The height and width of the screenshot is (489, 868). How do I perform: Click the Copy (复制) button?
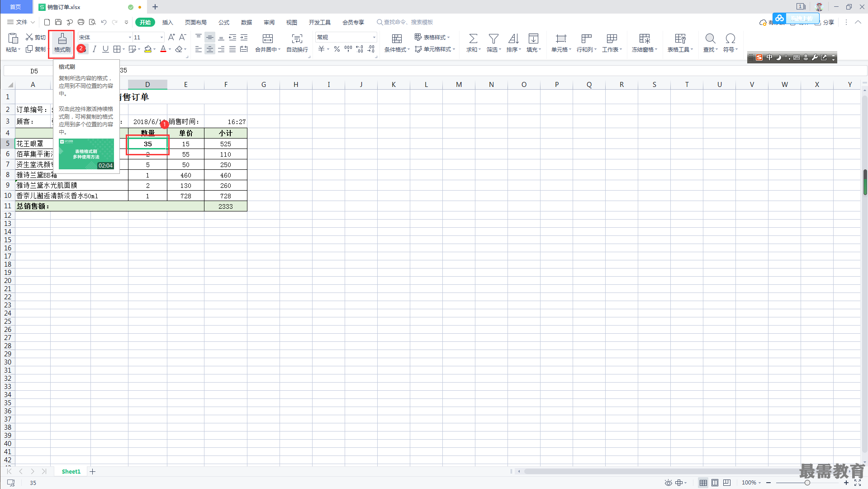pyautogui.click(x=35, y=49)
